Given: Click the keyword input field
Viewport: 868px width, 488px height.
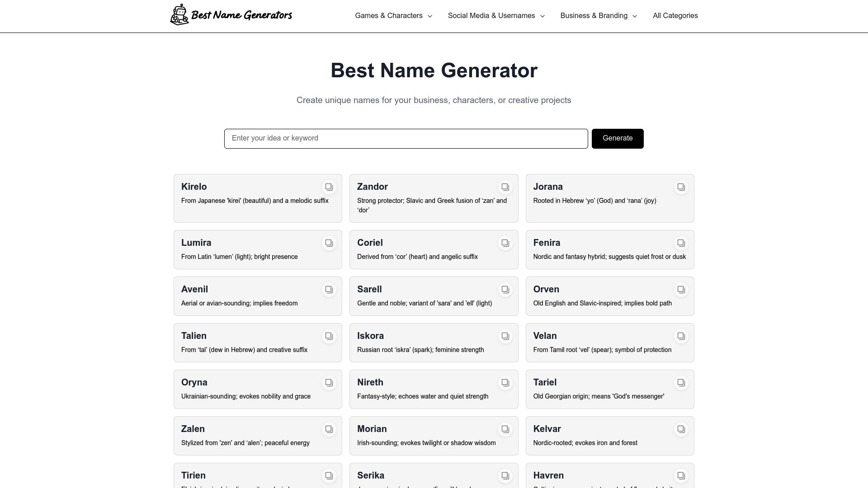Looking at the screenshot, I should 406,138.
